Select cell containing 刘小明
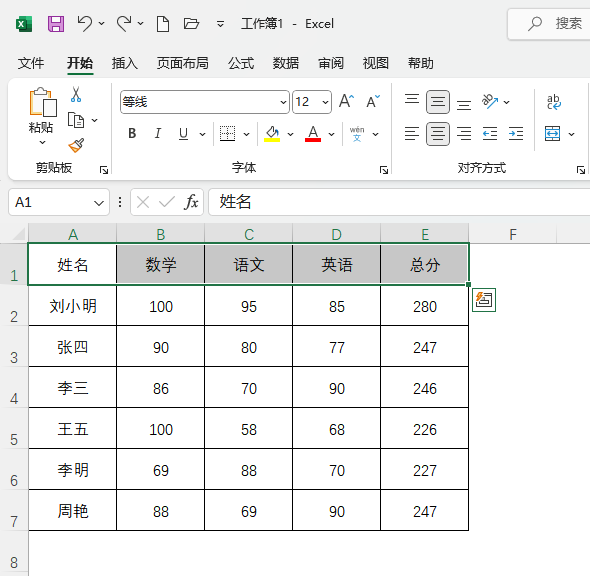Viewport: 590px width, 576px height. click(x=73, y=306)
